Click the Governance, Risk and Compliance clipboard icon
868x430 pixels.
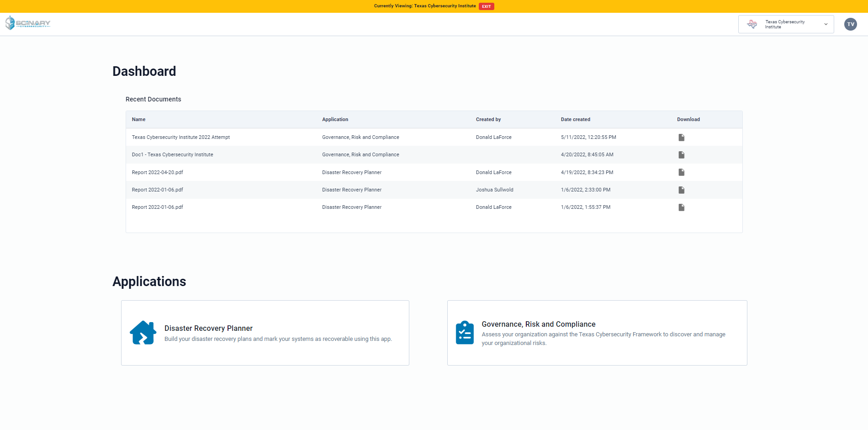pyautogui.click(x=465, y=333)
